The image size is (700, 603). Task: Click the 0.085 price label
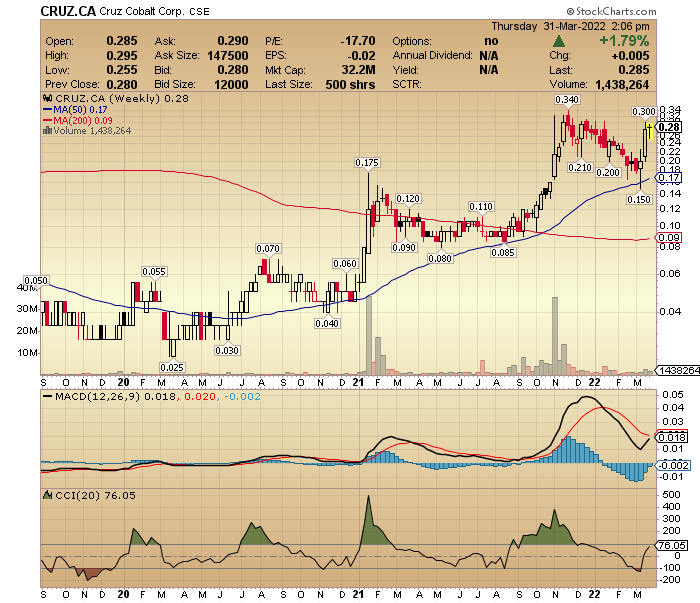pyautogui.click(x=503, y=253)
